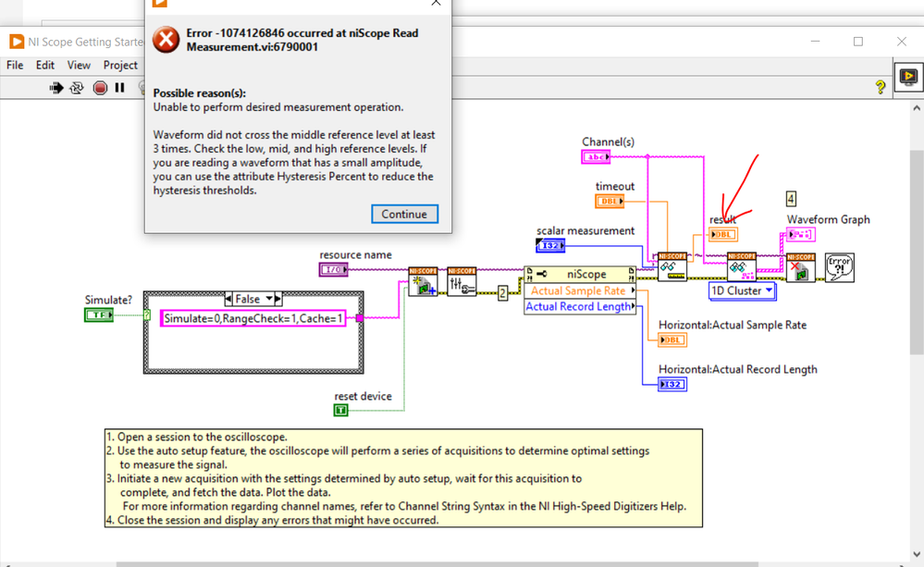The width and height of the screenshot is (924, 567).
Task: Select Actual Record Length property row
Action: tap(580, 306)
